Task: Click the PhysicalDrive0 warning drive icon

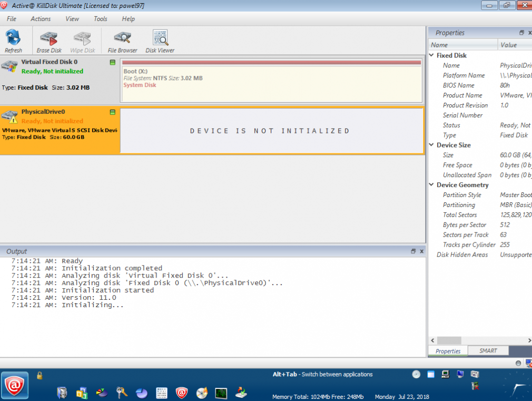Action: pos(9,116)
